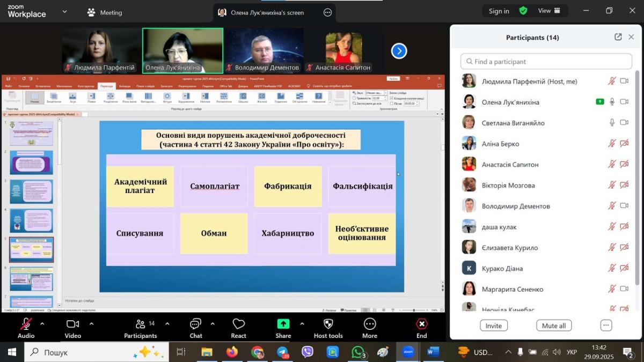Open Telegram from taskbar
This screenshot has height=362, width=644.
(283, 352)
